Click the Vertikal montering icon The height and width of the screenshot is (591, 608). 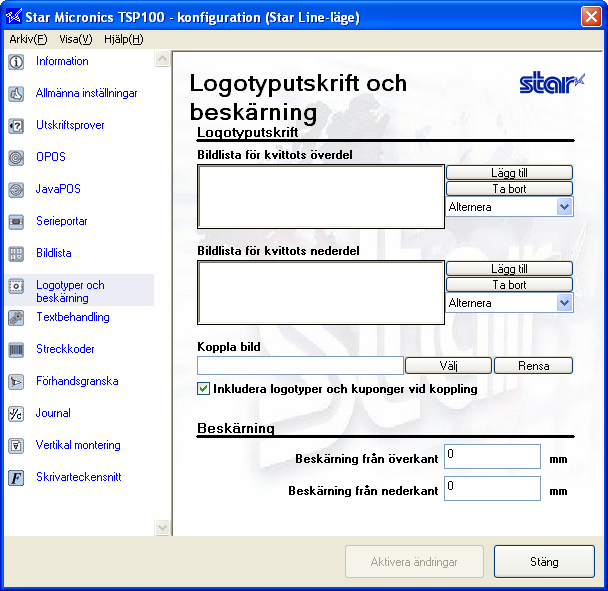click(16, 446)
